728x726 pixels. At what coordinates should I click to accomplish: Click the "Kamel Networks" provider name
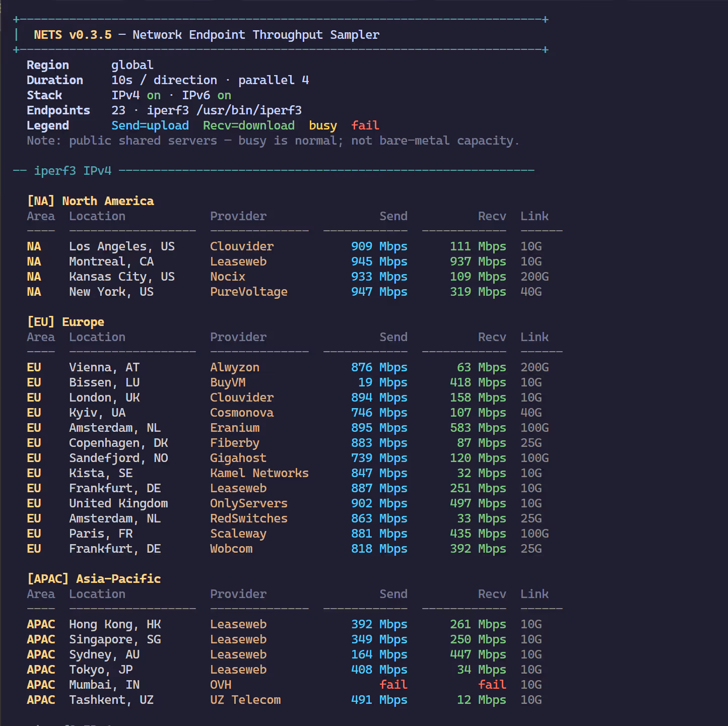(259, 473)
